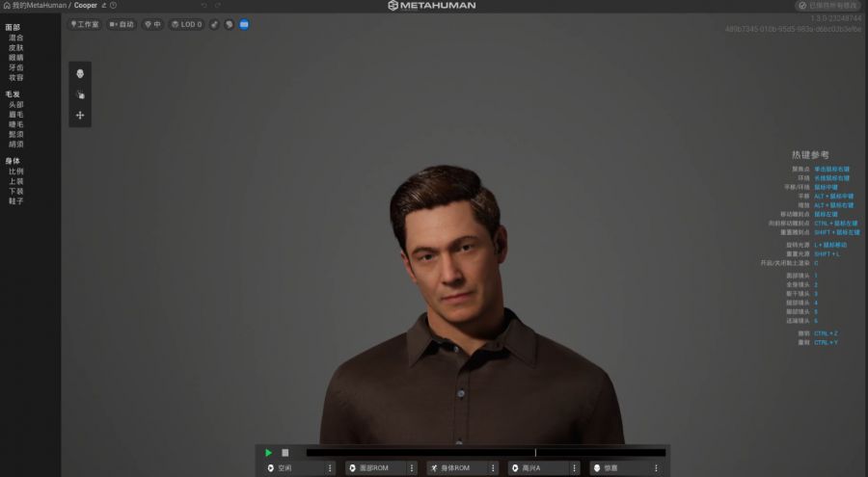
Task: Open 牙齿 teeth settings
Action: tap(16, 67)
